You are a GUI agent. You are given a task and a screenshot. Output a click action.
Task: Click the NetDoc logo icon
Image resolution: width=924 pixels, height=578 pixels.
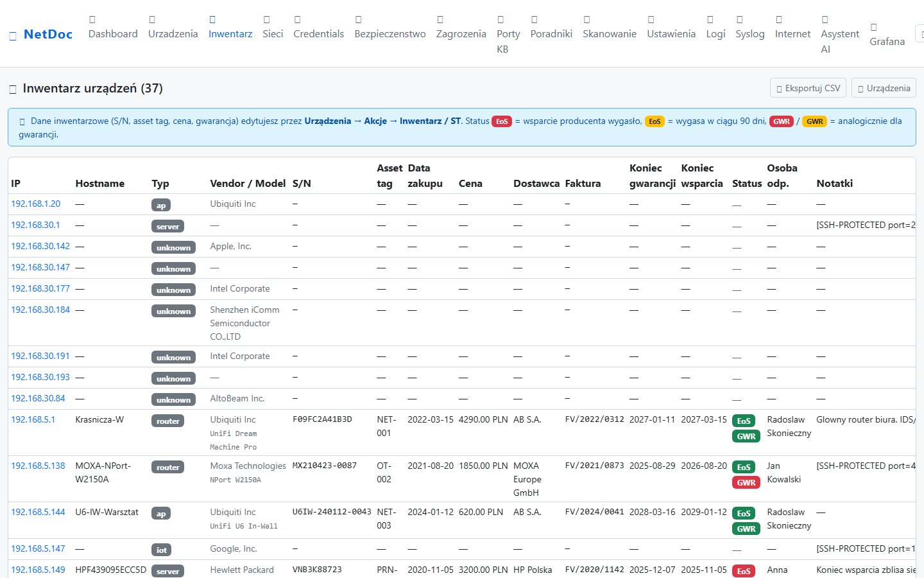[13, 35]
